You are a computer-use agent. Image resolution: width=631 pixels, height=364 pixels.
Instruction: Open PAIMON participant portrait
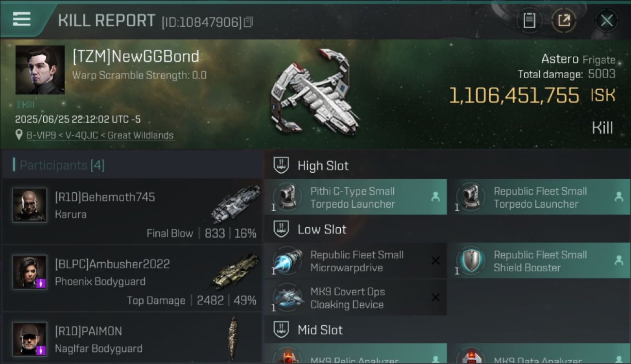(30, 339)
